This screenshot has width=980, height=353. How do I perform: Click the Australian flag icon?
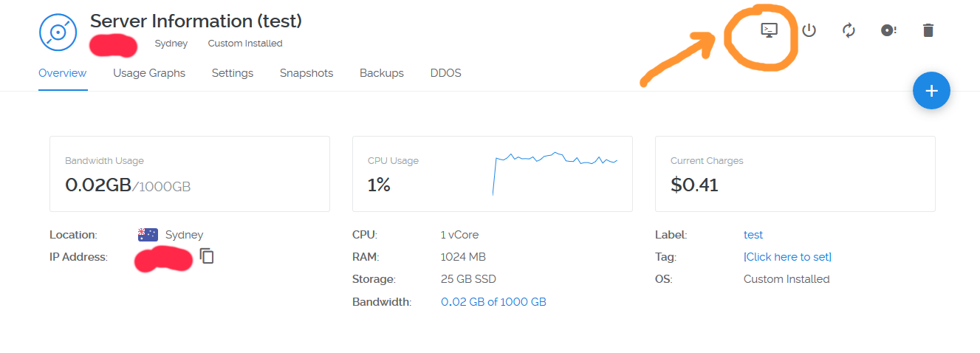148,235
